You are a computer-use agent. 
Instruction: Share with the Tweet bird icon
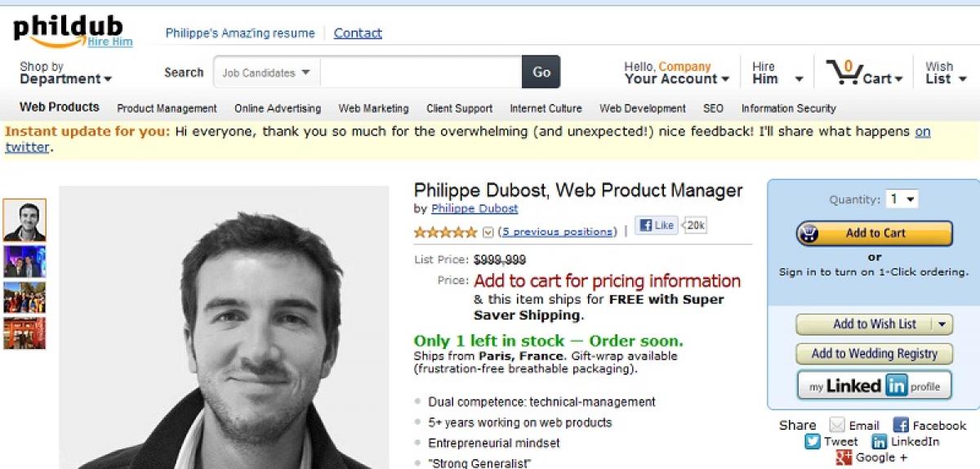point(812,441)
